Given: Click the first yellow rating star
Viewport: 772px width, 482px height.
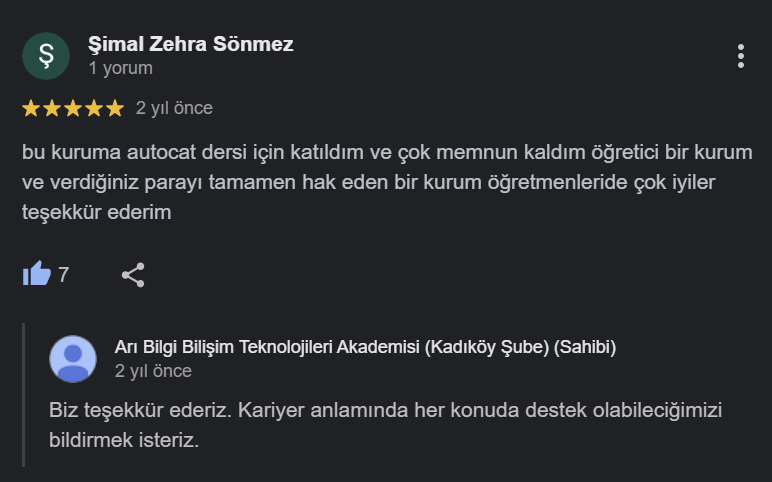Looking at the screenshot, I should (x=31, y=108).
